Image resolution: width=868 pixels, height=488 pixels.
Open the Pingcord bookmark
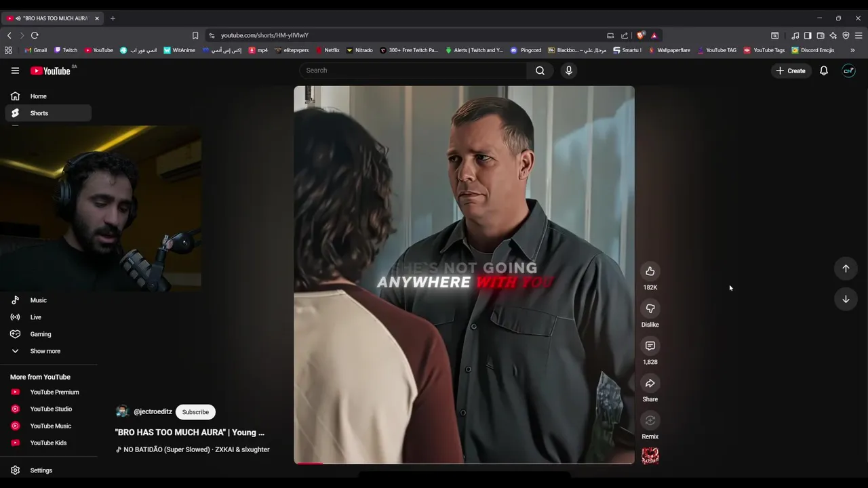tap(526, 50)
